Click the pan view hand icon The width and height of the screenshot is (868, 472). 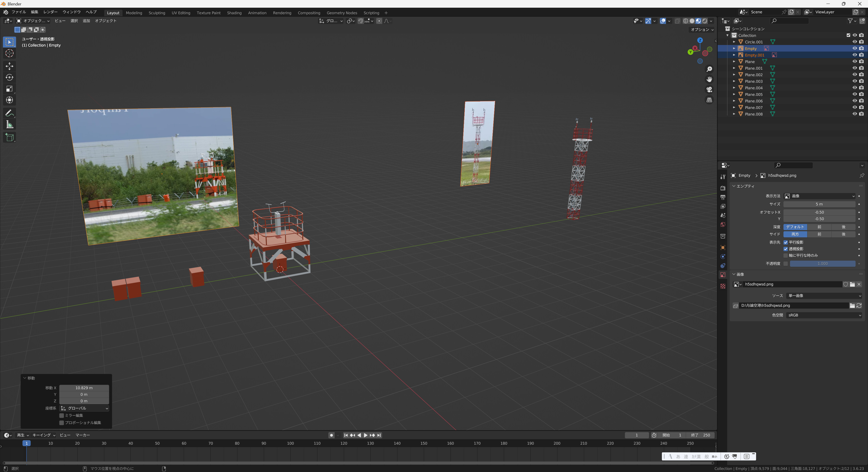pos(709,79)
